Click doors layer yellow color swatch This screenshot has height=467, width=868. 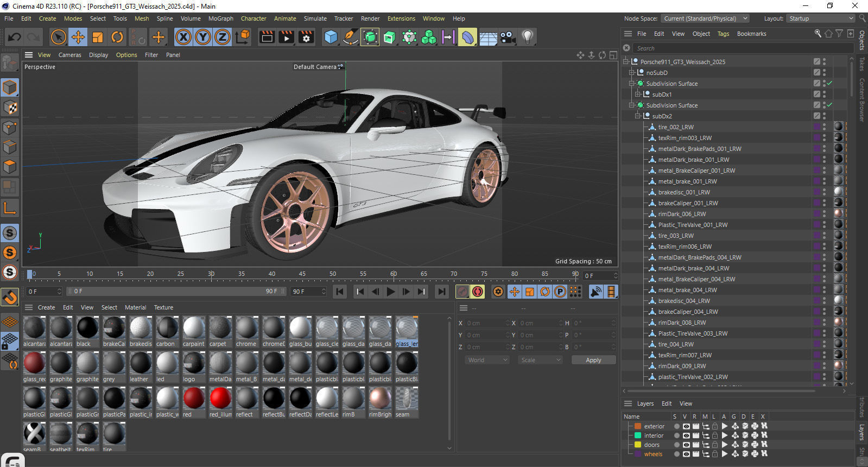tap(638, 445)
